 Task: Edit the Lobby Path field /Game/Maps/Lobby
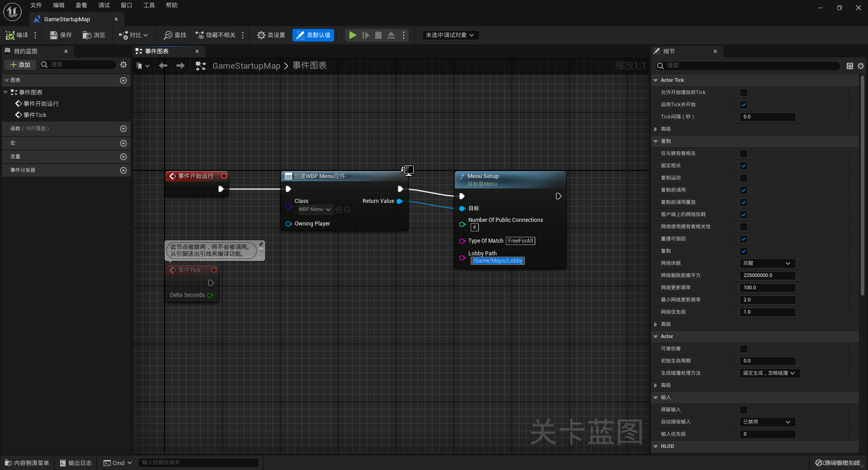coord(497,261)
